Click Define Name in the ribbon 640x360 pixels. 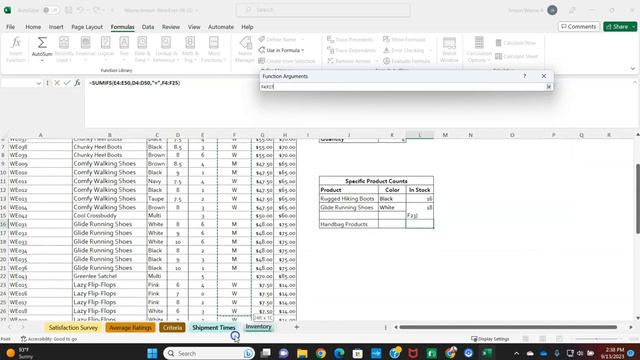pos(281,39)
